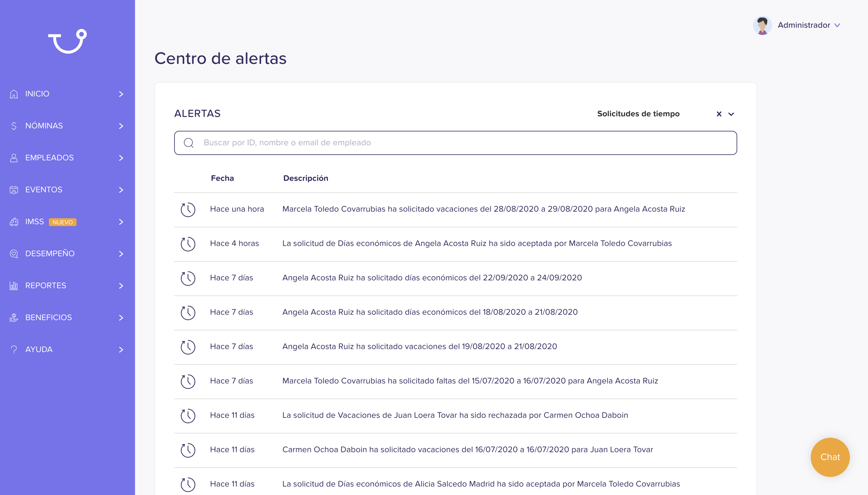Click 'Solicitudes de tiempo' selected filter value
Screen dimensions: 868x495
coord(638,114)
